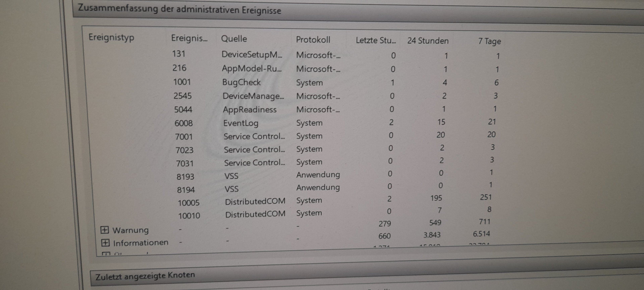The image size is (644, 290).
Task: Click the Protokoll column header
Action: 313,40
